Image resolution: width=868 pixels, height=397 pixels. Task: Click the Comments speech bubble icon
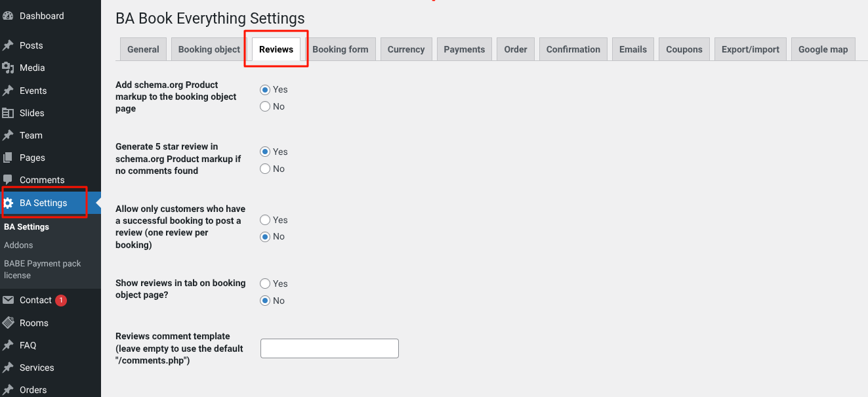point(8,180)
